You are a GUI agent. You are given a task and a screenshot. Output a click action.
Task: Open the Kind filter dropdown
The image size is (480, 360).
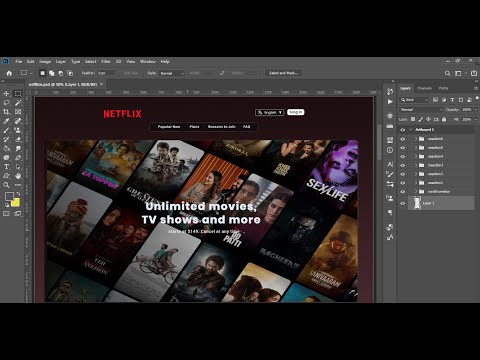point(414,100)
